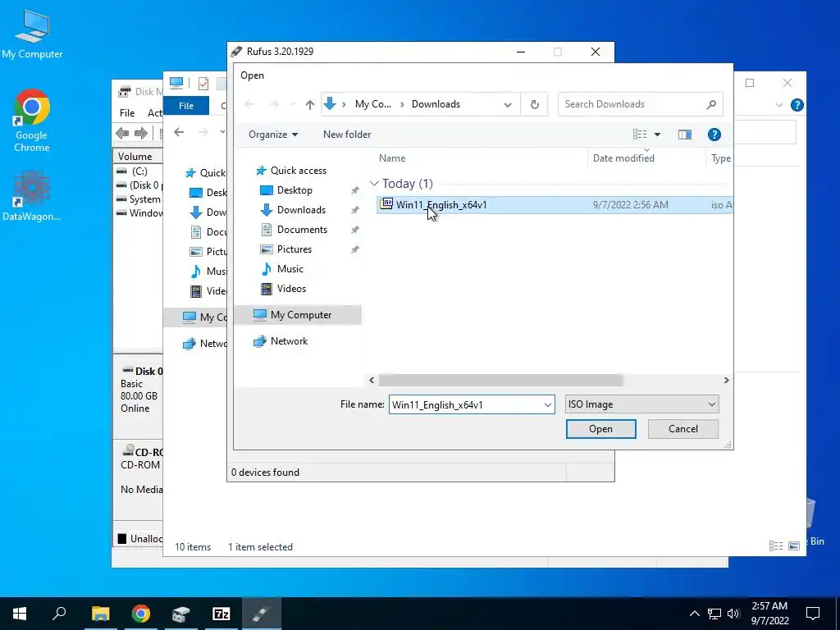Launch Chrome from the taskbar
This screenshot has height=630, width=840.
141,614
